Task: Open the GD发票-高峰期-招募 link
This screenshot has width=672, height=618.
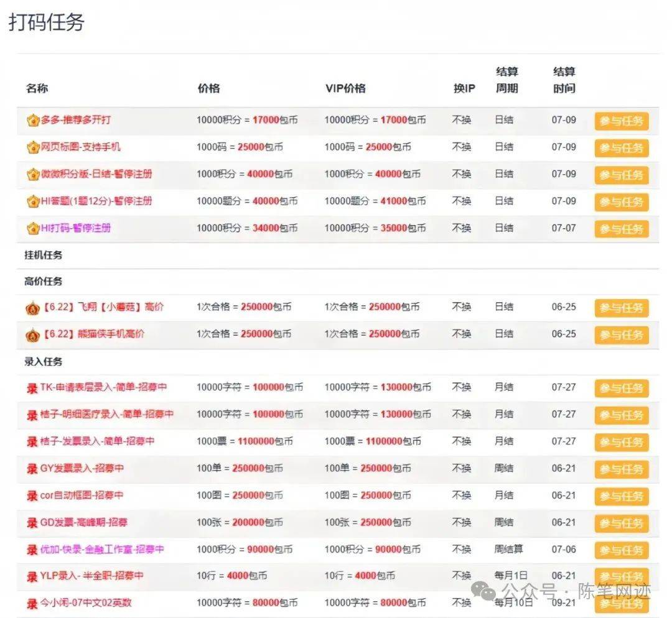Action: pos(83,522)
